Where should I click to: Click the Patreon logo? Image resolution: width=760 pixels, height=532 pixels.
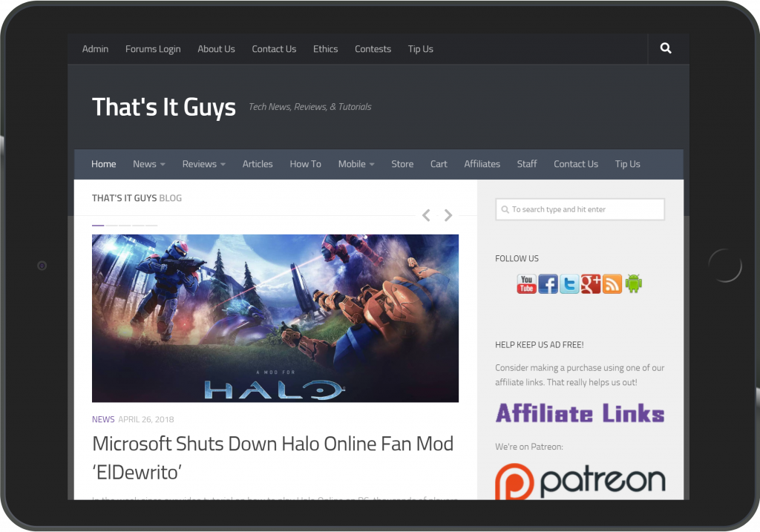(x=580, y=481)
